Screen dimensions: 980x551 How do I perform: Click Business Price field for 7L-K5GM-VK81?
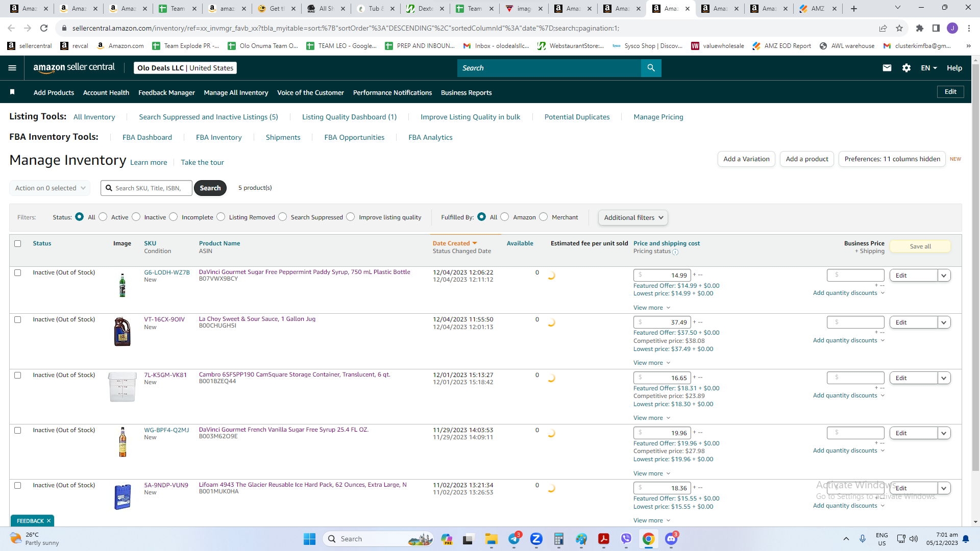(855, 378)
